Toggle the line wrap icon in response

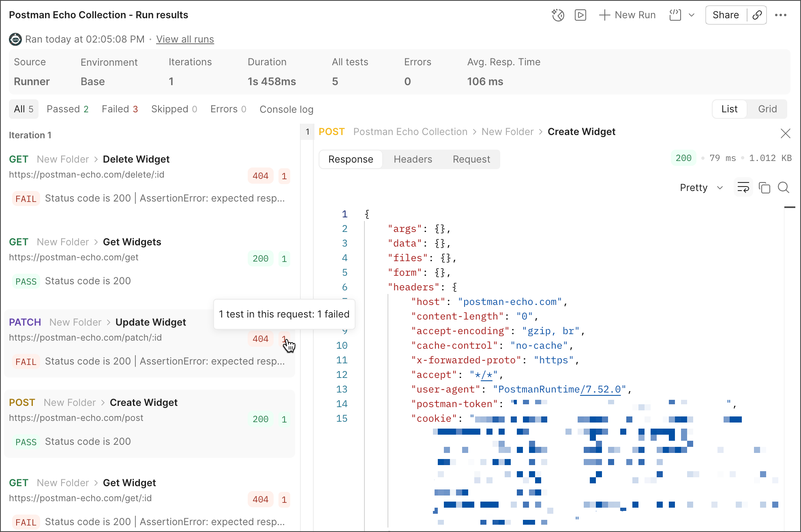[x=743, y=187]
